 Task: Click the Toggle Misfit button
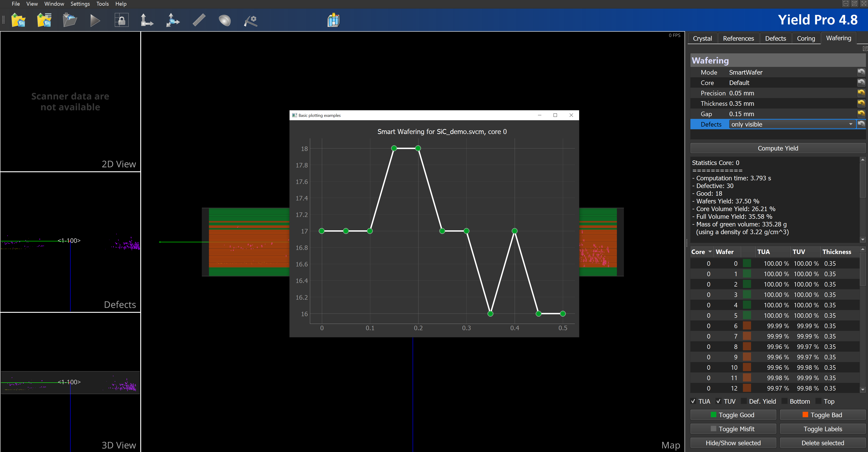point(733,429)
